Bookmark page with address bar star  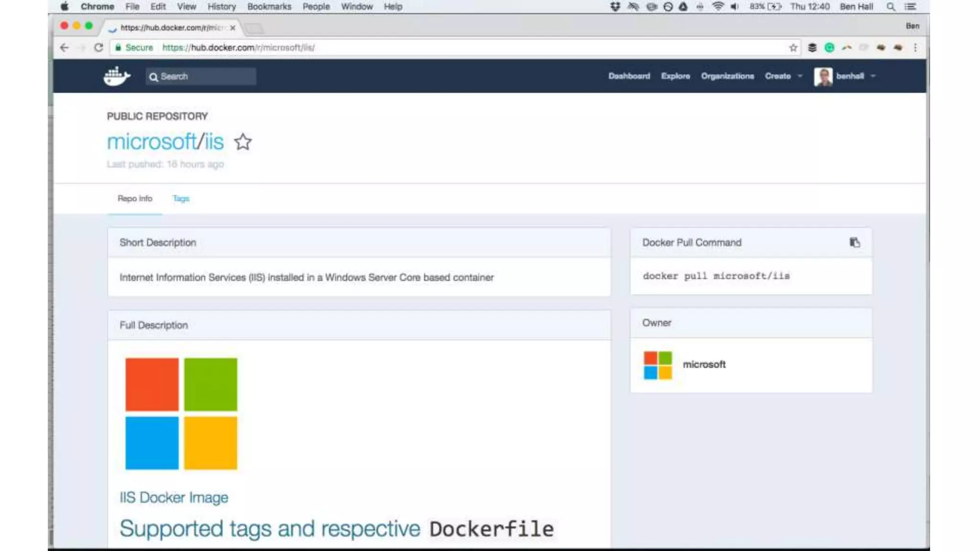(793, 48)
